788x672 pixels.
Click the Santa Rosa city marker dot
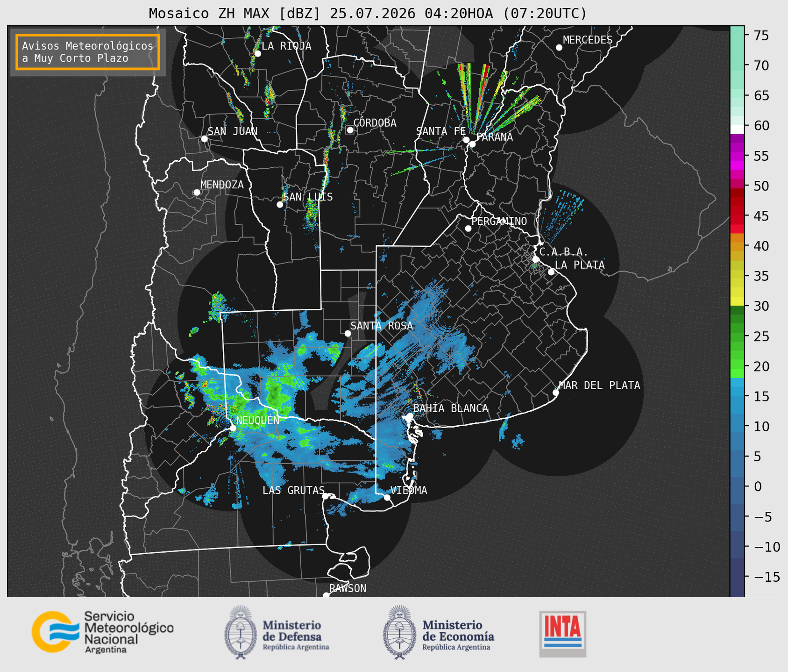pyautogui.click(x=348, y=333)
